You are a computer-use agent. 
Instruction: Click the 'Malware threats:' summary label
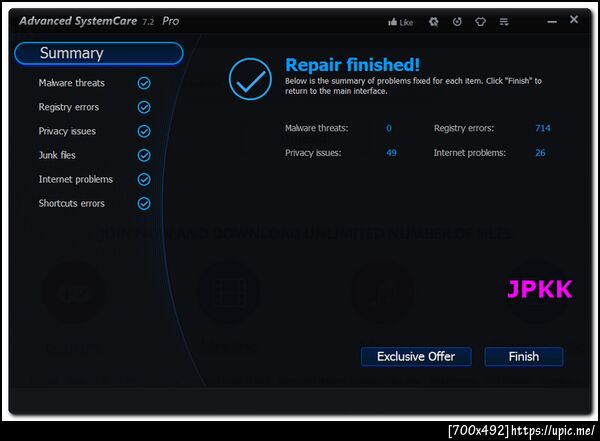[x=316, y=128]
